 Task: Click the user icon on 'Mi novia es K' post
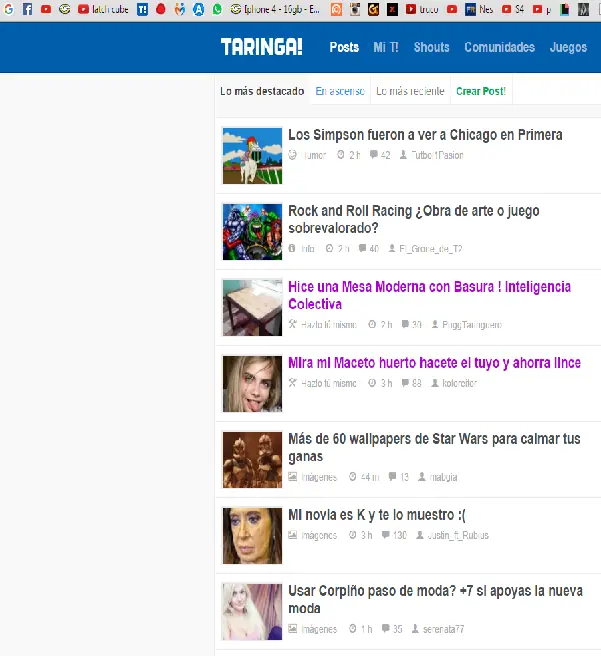[420, 535]
